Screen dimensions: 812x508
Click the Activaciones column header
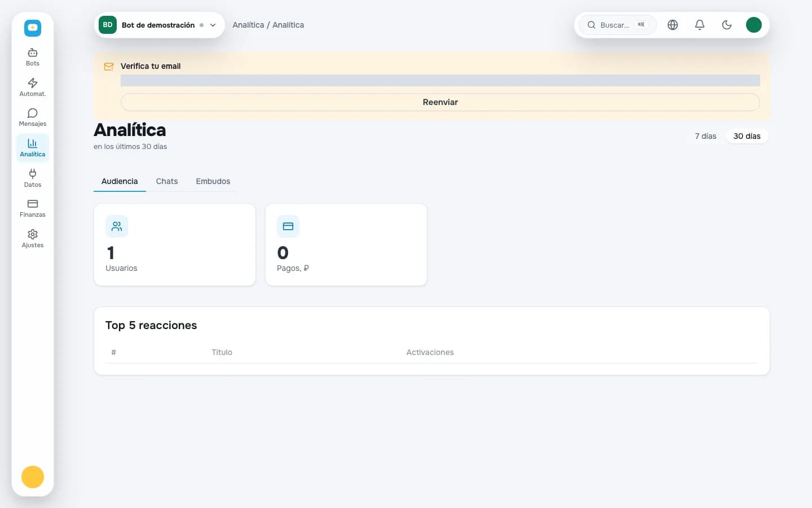click(x=430, y=352)
